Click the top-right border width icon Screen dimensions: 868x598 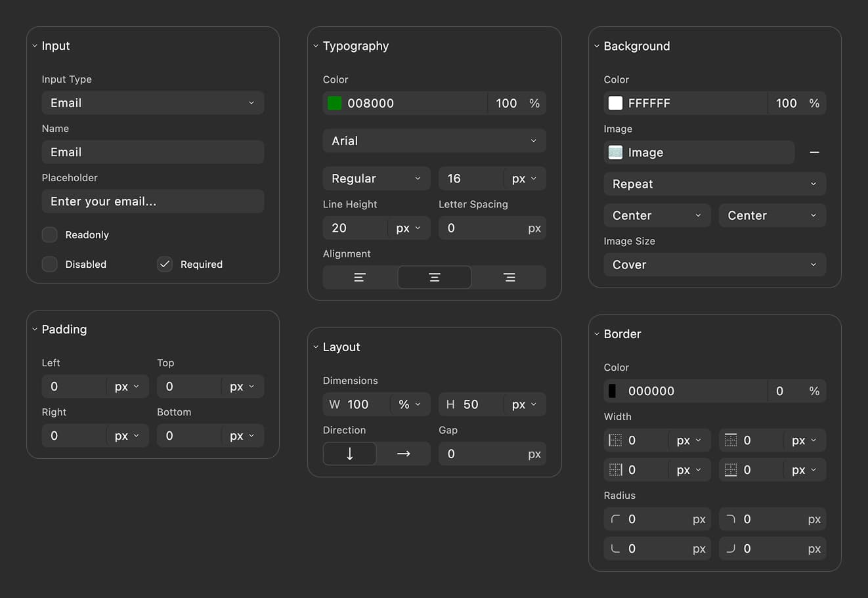731,440
